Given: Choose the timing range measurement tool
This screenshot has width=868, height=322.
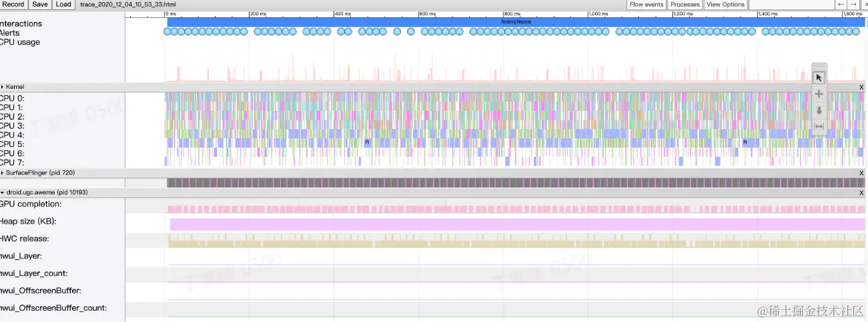Looking at the screenshot, I should (819, 126).
